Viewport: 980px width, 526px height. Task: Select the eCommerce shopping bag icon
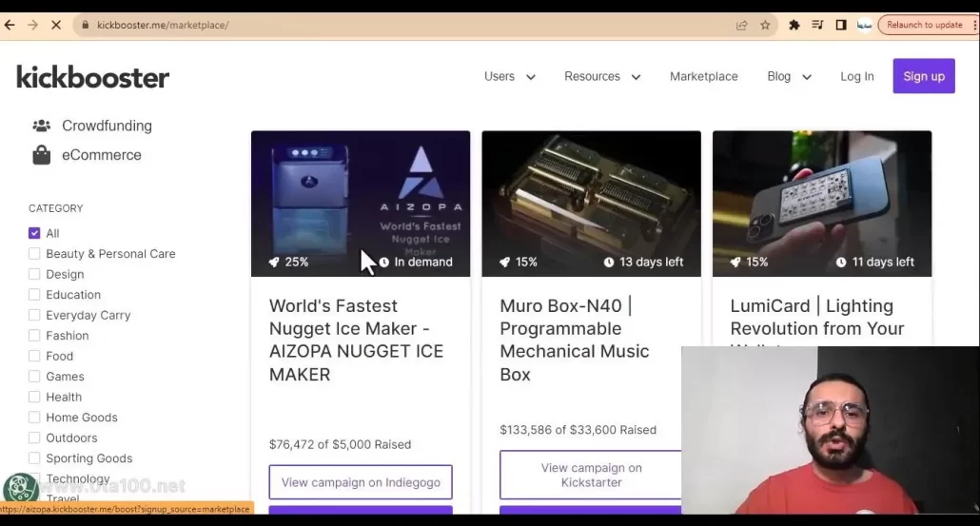[41, 155]
